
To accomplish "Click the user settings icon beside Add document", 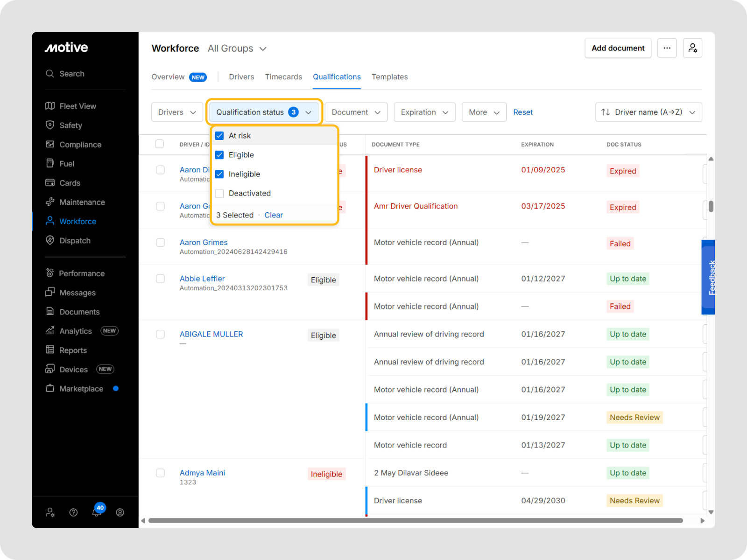I will point(692,48).
